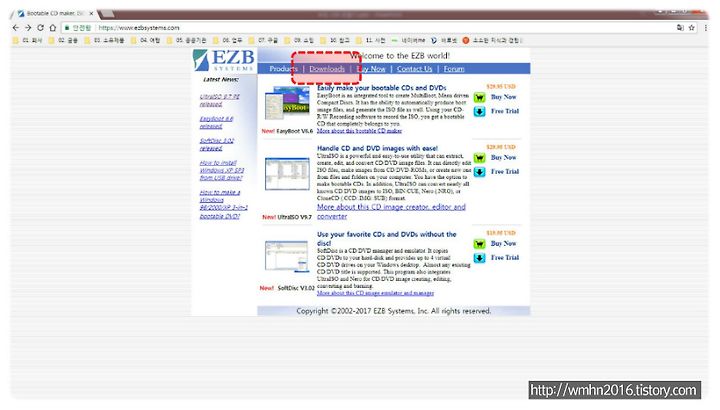Click the SoftDisc product screenshot thumbnail

pos(287,257)
